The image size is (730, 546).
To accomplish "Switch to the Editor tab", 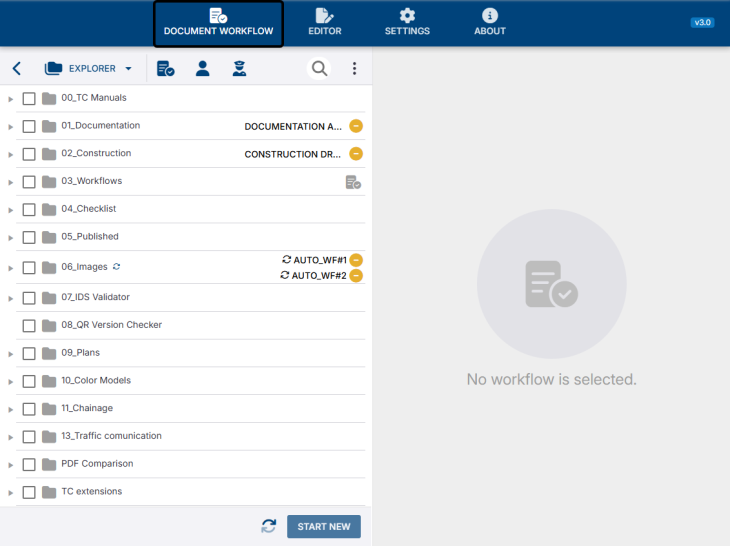I will click(x=324, y=23).
